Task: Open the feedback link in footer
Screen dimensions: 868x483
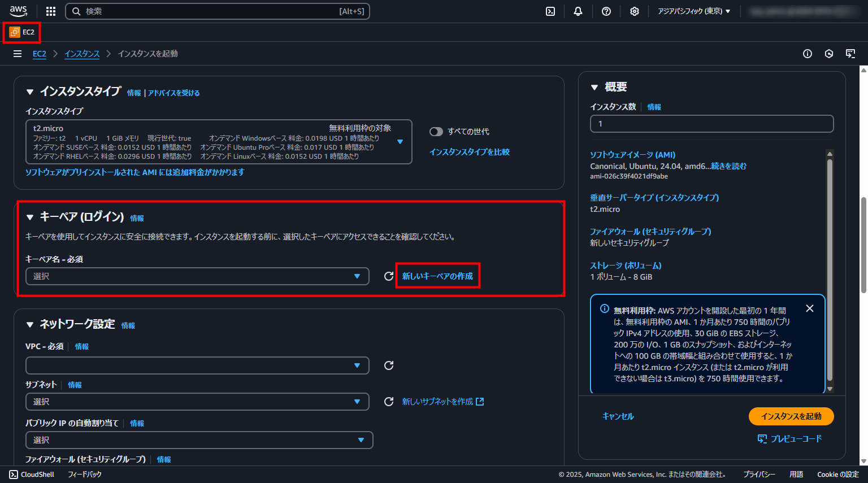Action: 85,475
